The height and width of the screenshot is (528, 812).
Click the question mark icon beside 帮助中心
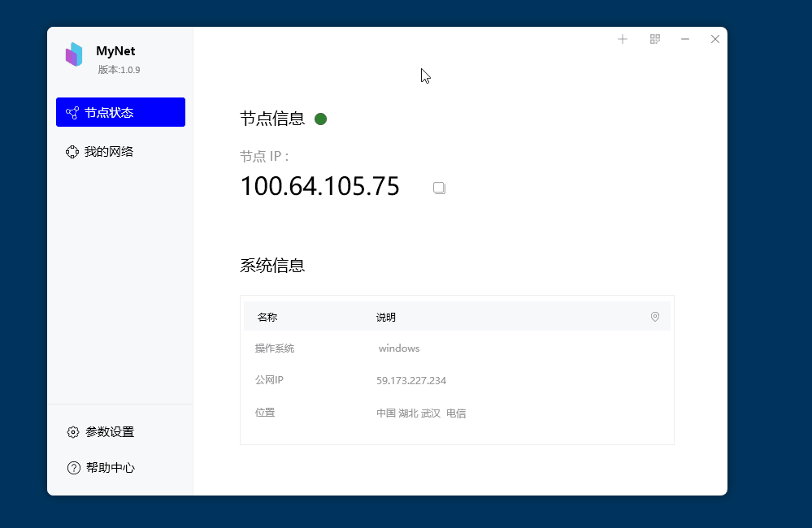[73, 468]
